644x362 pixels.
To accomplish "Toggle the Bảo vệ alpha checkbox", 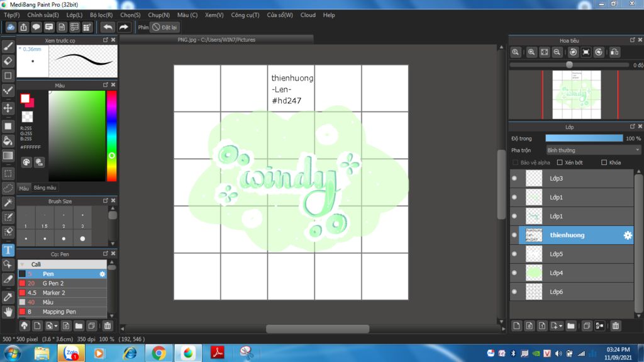I will [x=515, y=162].
